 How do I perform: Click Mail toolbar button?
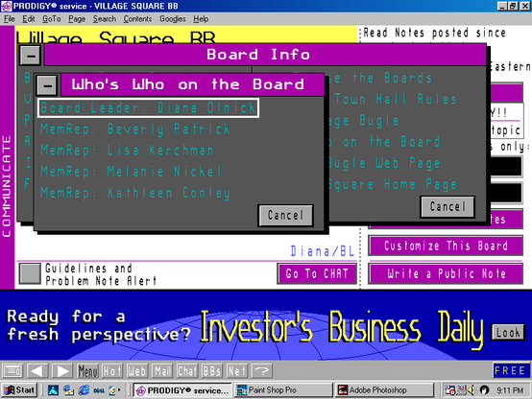(162, 371)
